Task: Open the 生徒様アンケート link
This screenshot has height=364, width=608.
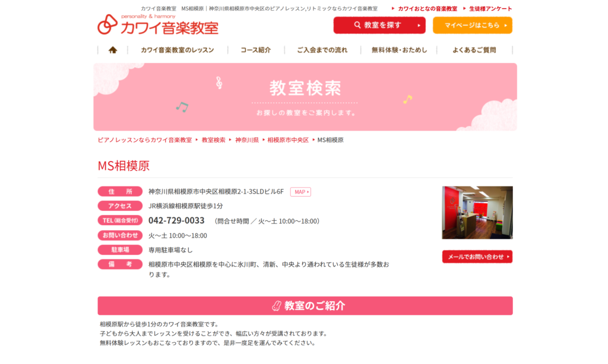Action: [490, 8]
